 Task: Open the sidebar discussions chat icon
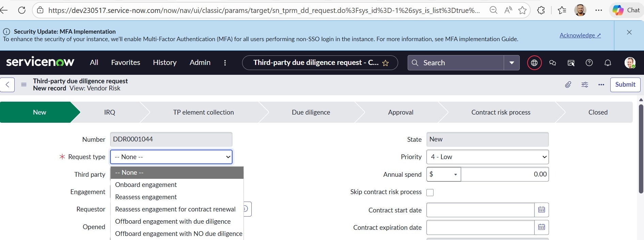pos(553,63)
